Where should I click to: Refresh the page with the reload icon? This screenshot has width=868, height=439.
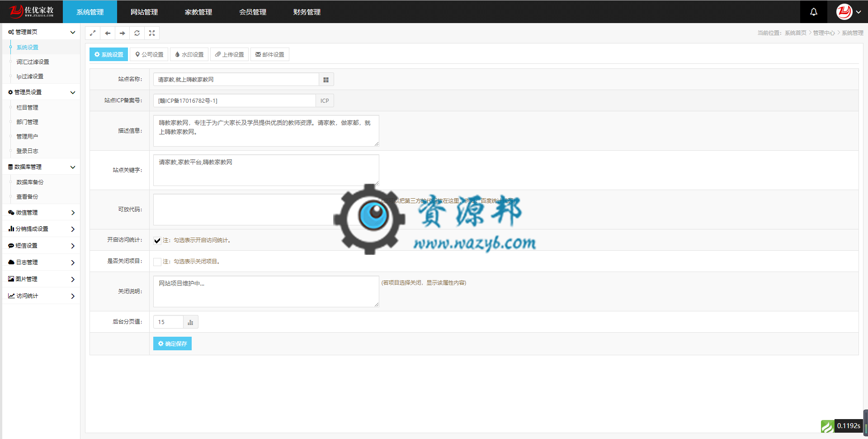coord(137,33)
